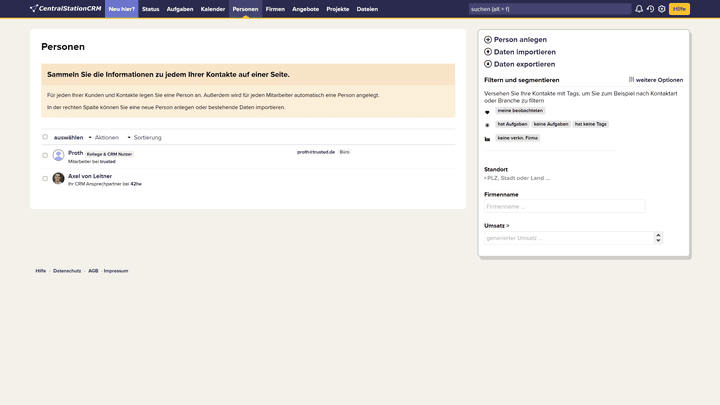Tick the checkbox beside Proth
Viewport: 720px width, 405px height.
[x=45, y=155]
